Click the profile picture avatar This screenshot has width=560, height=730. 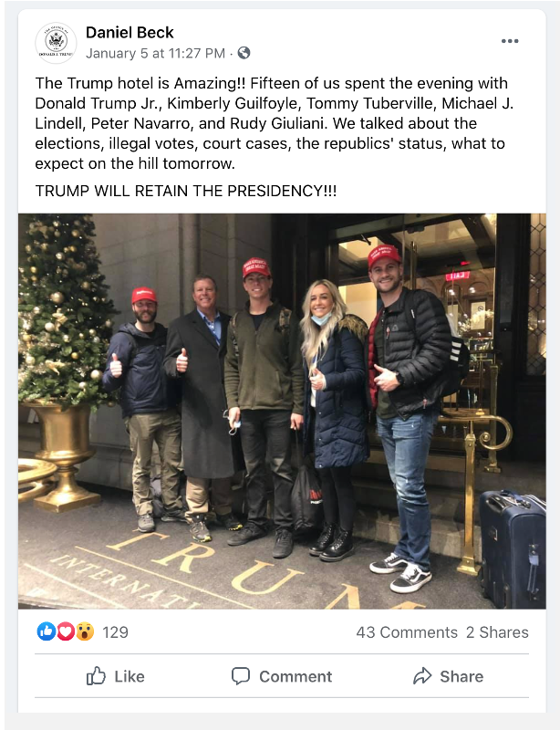pos(56,43)
